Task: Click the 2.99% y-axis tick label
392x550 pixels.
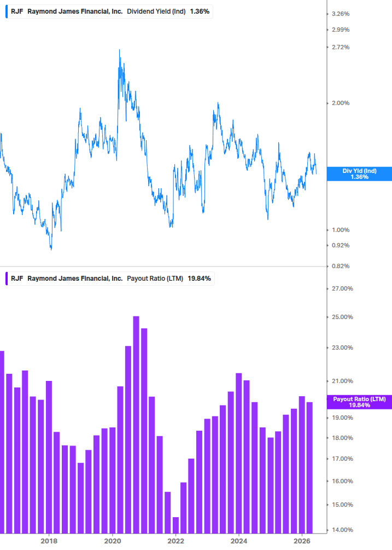Action: pyautogui.click(x=341, y=30)
